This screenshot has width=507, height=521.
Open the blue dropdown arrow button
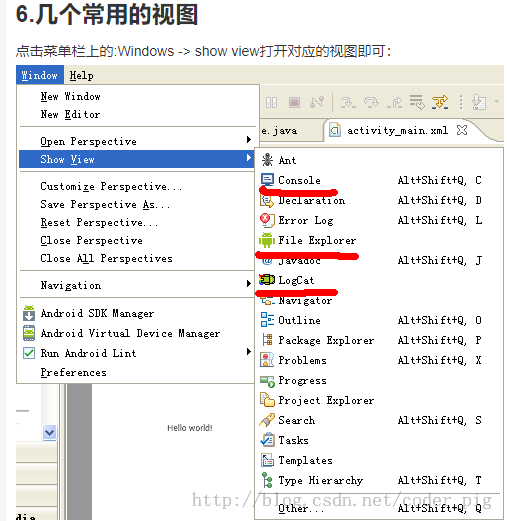click(50, 432)
